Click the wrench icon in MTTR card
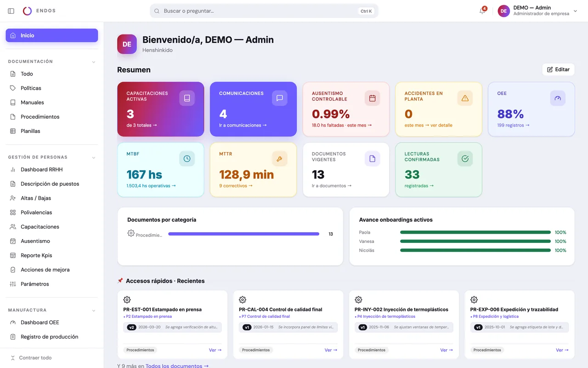This screenshot has width=588, height=368. [x=279, y=159]
